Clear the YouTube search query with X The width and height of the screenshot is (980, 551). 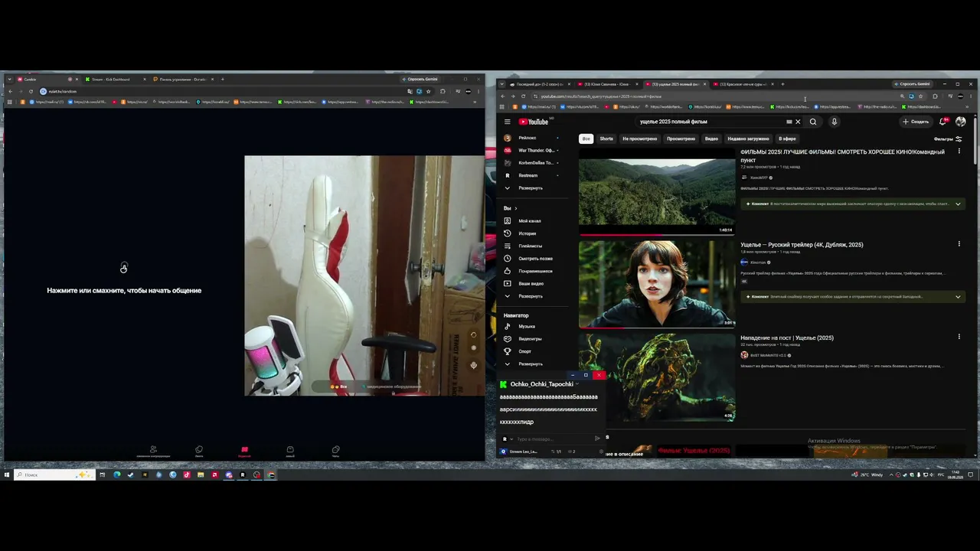[797, 122]
